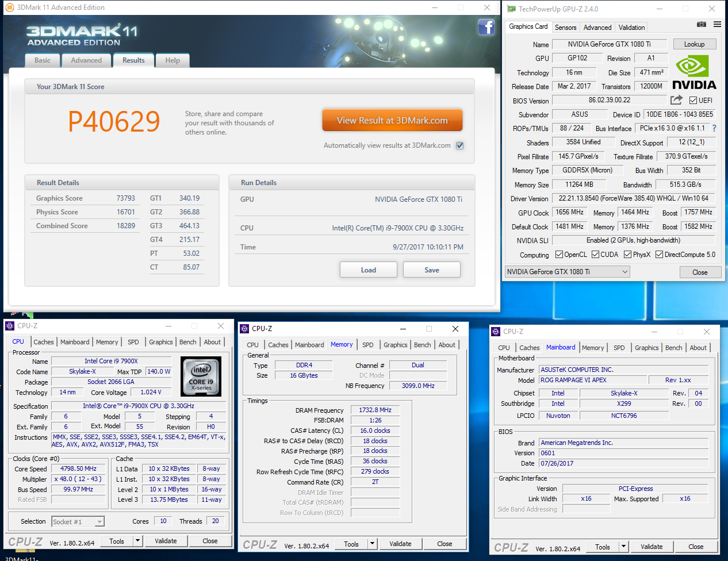Open Bench tab in the CPU-Z CPU window

(x=188, y=342)
